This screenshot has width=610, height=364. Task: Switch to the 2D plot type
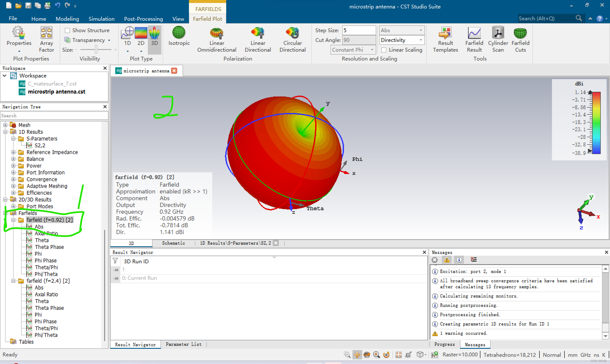(141, 33)
